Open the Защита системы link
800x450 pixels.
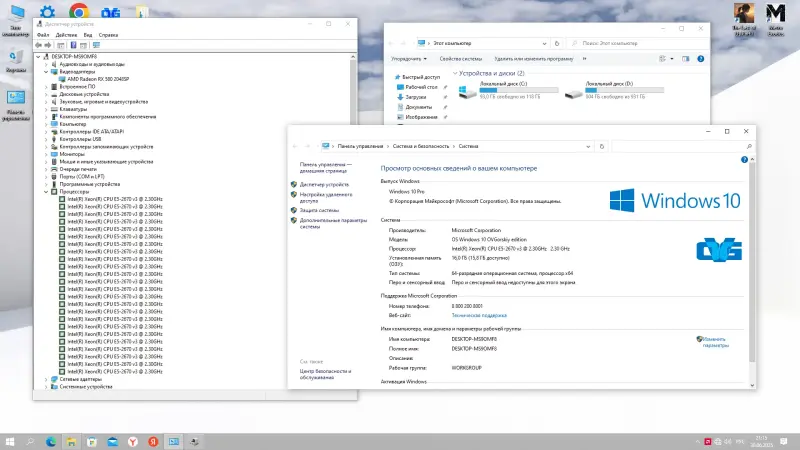pos(319,210)
